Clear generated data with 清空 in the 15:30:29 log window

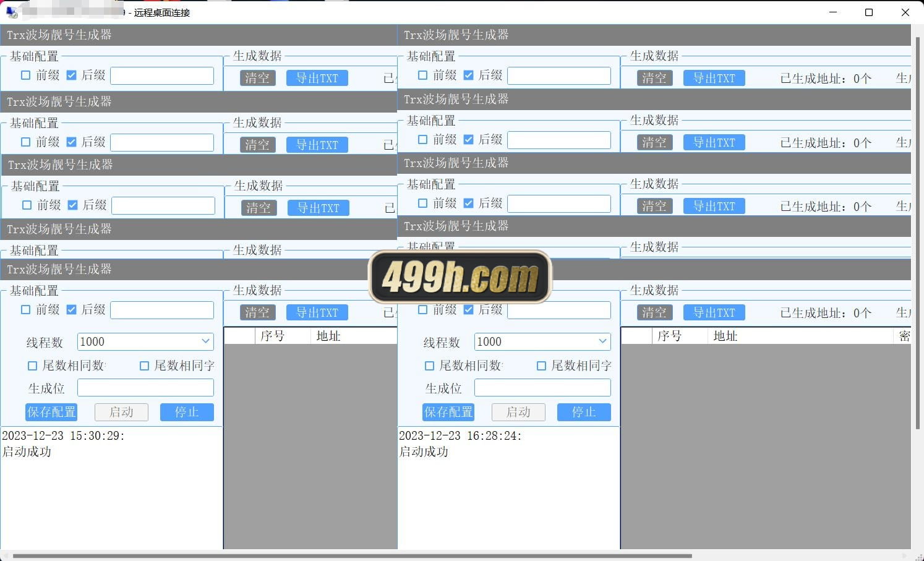pos(257,312)
